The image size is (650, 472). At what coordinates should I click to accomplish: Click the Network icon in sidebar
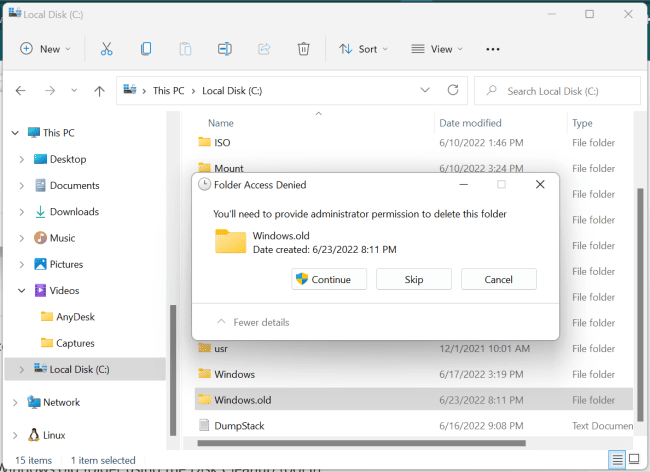[34, 402]
